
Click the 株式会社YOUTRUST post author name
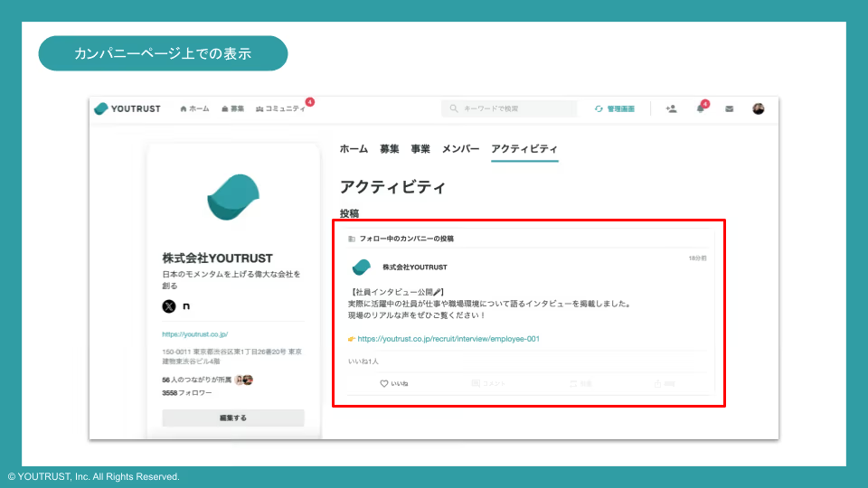415,267
